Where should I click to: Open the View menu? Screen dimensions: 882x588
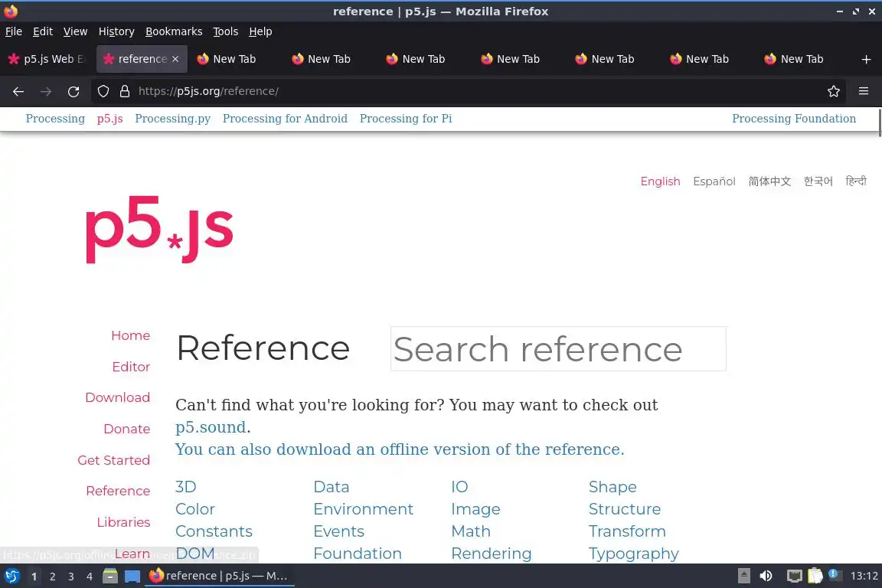75,31
